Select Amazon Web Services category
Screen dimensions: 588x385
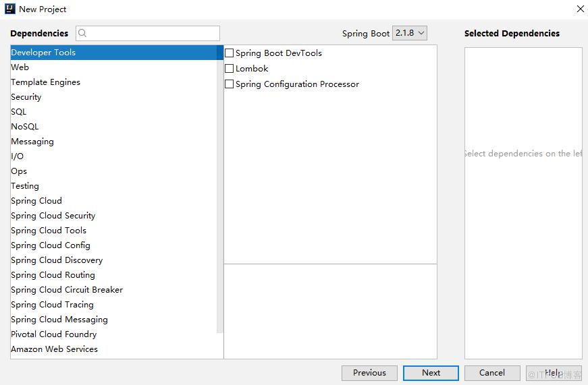pos(113,349)
